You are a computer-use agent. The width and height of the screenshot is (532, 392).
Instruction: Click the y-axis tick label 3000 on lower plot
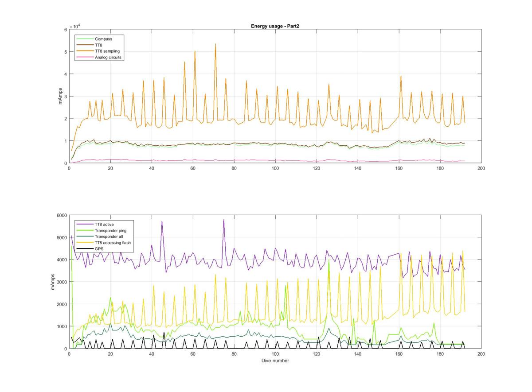click(x=62, y=282)
